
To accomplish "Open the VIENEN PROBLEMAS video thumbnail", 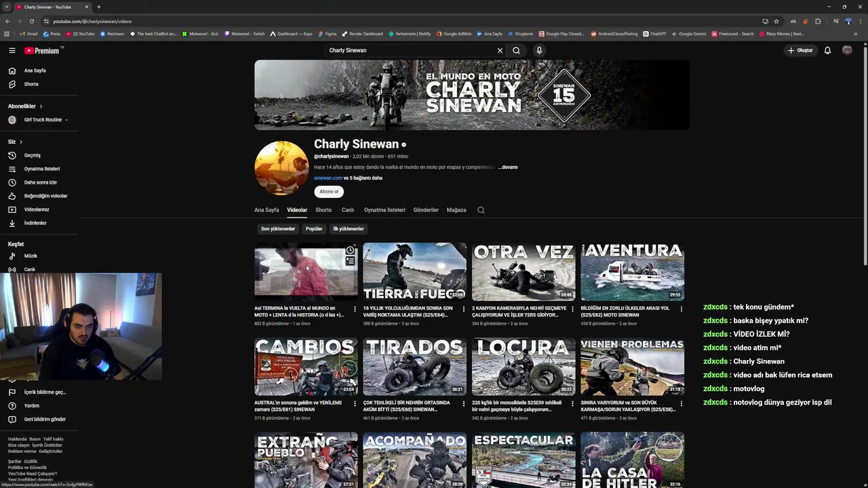I will (632, 367).
